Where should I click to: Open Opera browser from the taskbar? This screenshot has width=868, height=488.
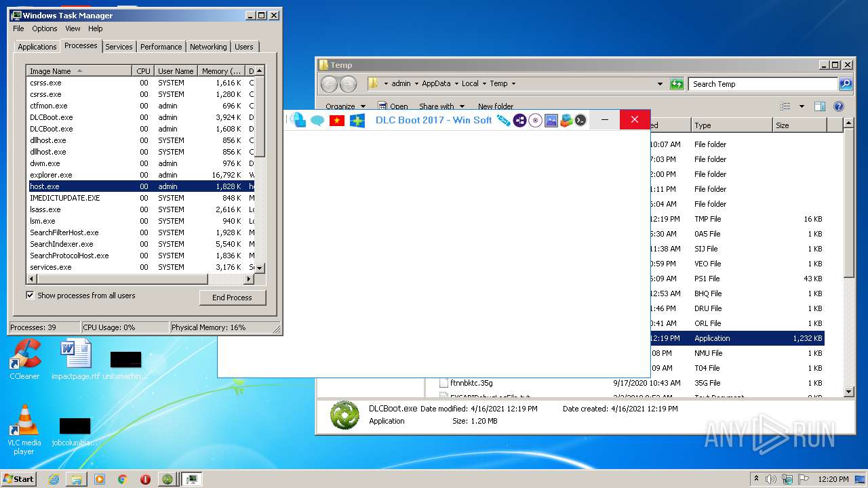tap(145, 479)
